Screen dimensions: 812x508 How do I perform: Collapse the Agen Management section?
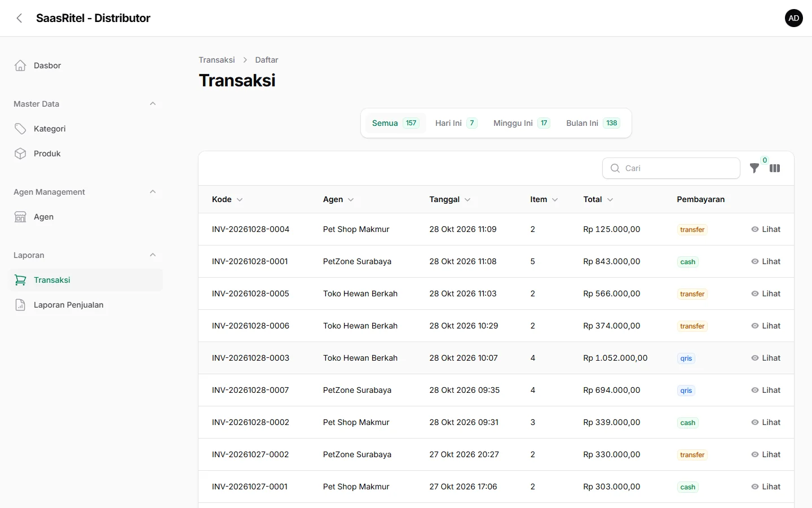click(x=153, y=192)
